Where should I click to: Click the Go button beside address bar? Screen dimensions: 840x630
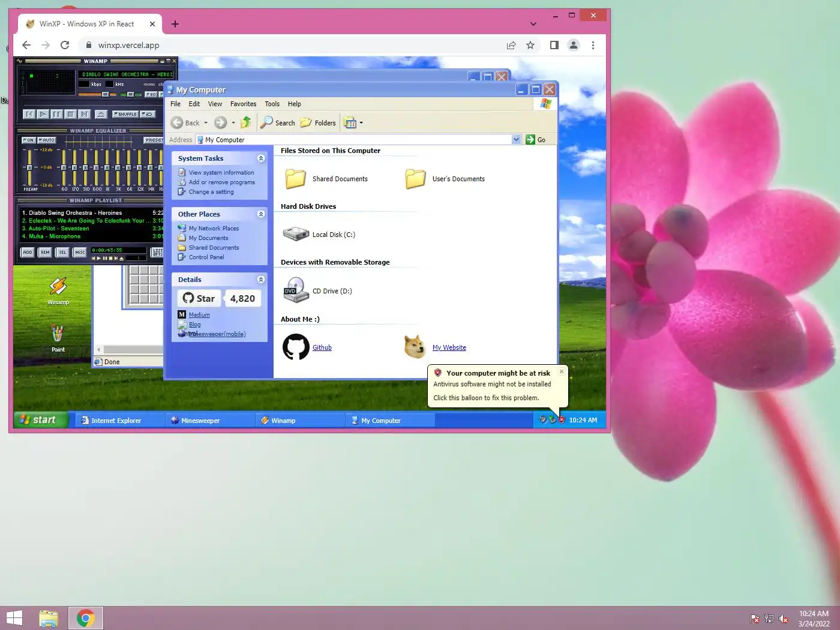click(x=536, y=140)
